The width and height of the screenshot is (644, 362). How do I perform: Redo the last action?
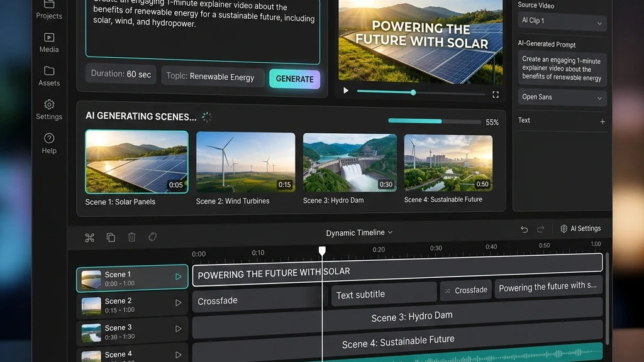tap(540, 229)
